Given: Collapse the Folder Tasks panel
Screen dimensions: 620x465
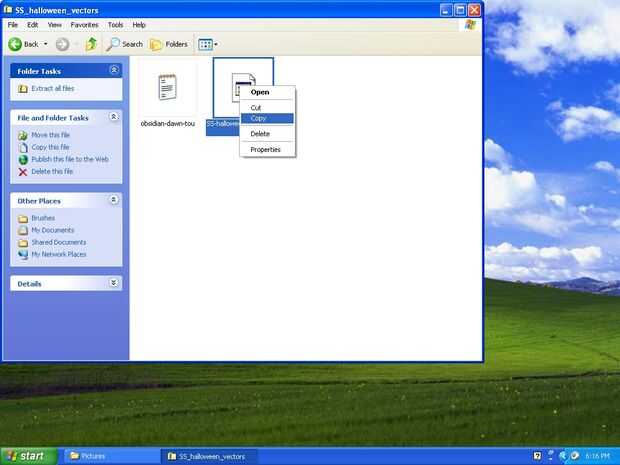Looking at the screenshot, I should click(114, 70).
